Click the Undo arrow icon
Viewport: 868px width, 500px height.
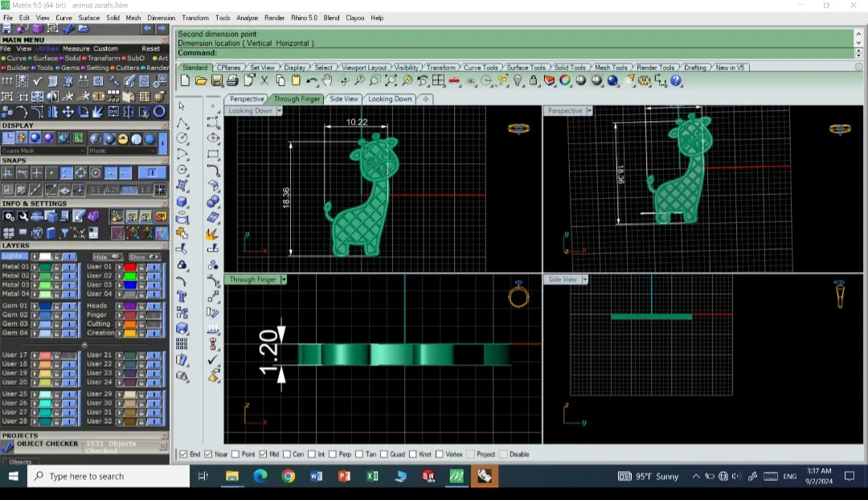pos(312,81)
